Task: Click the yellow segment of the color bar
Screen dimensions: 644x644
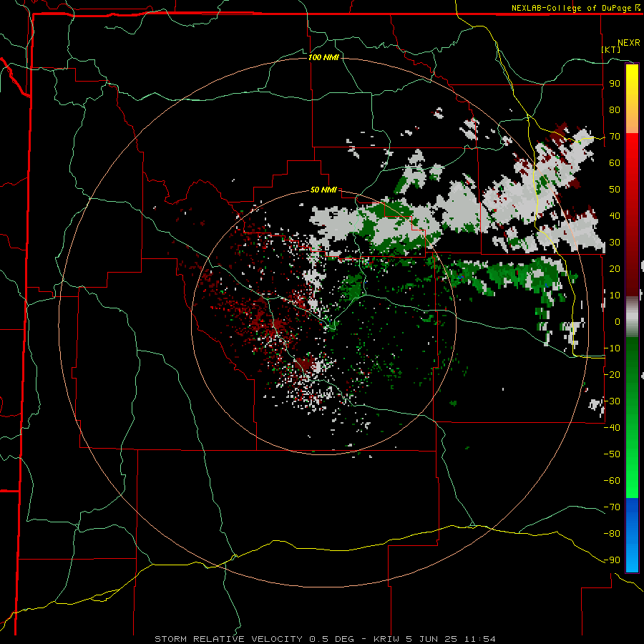Action: tap(632, 99)
